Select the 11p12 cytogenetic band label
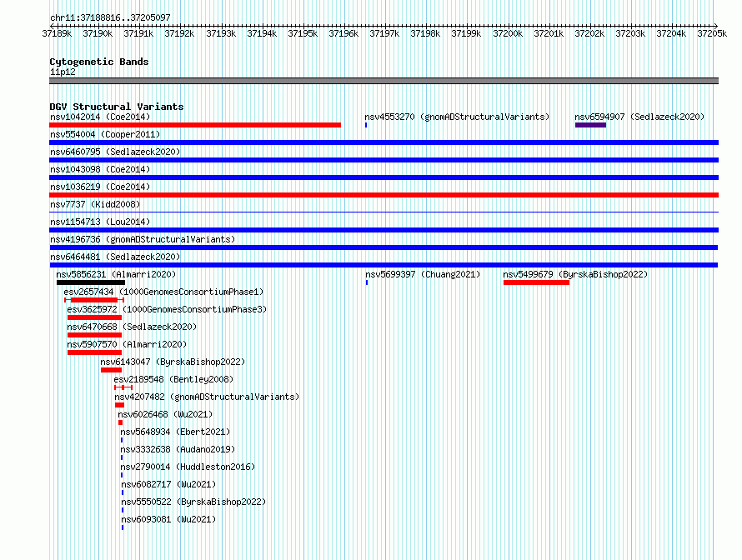742x560 pixels. (x=63, y=72)
